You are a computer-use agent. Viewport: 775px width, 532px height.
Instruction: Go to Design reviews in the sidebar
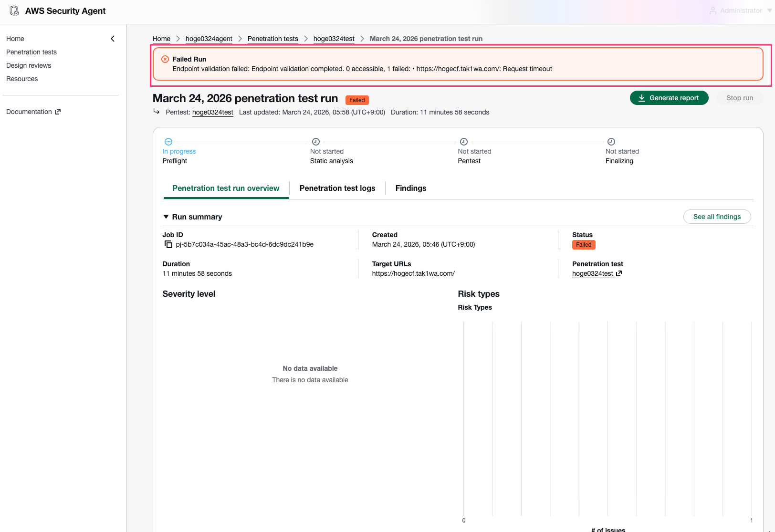point(29,65)
